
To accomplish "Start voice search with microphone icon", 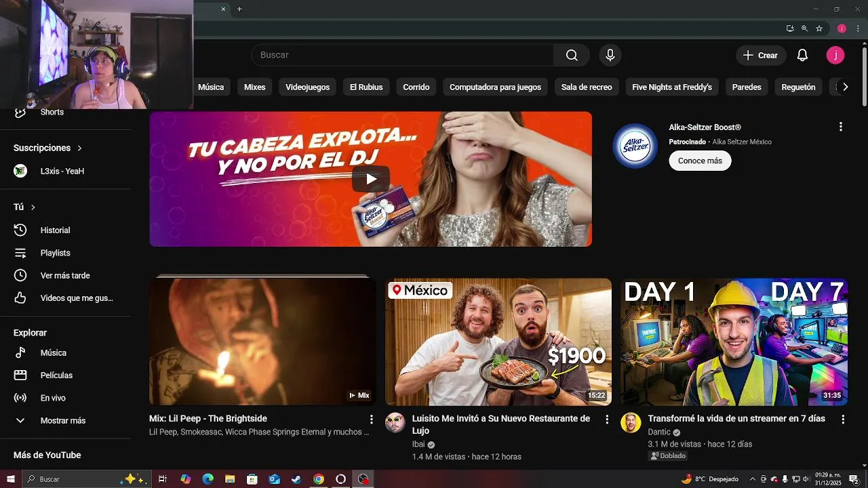I will (x=610, y=56).
